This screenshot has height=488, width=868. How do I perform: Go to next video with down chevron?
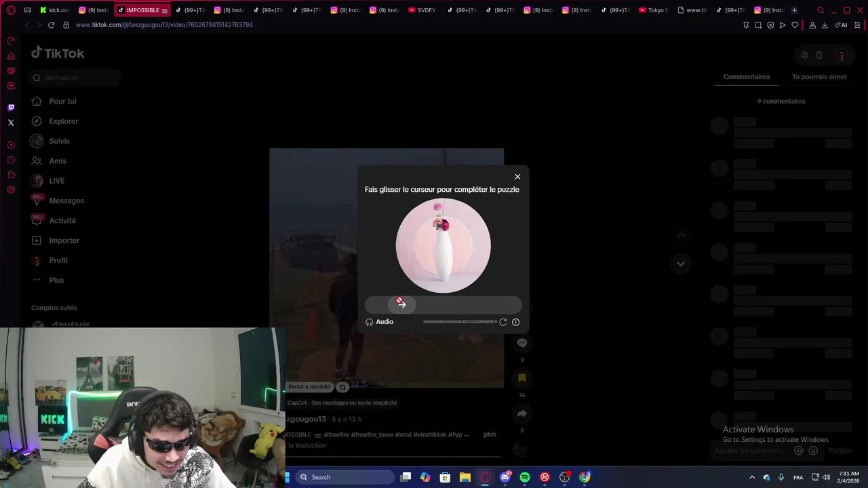pos(681,264)
